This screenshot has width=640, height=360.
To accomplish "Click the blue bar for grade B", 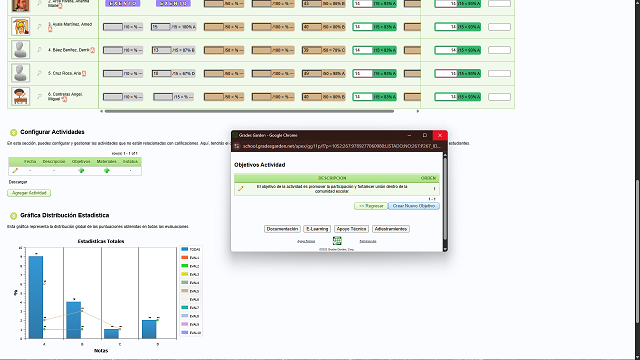I will 74,320.
